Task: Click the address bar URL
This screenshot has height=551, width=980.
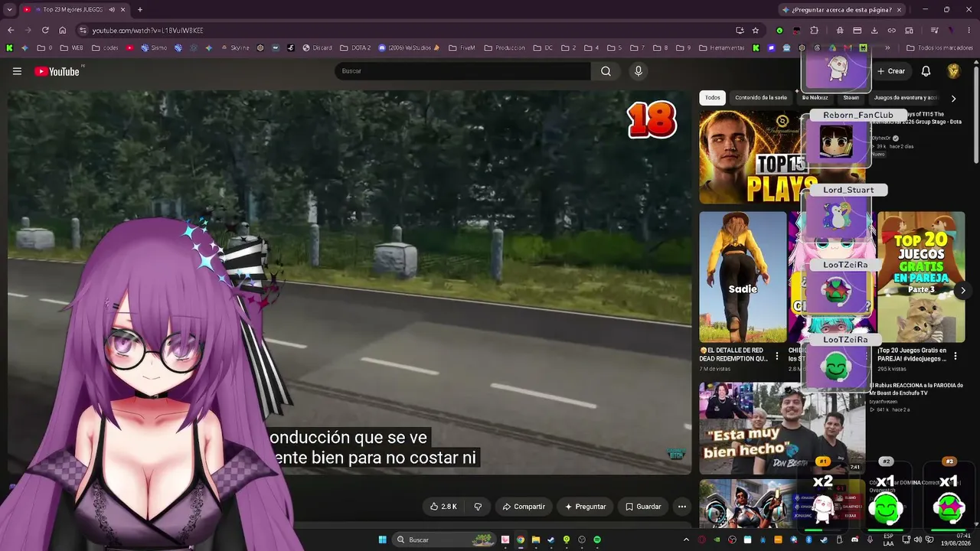Action: (148, 30)
